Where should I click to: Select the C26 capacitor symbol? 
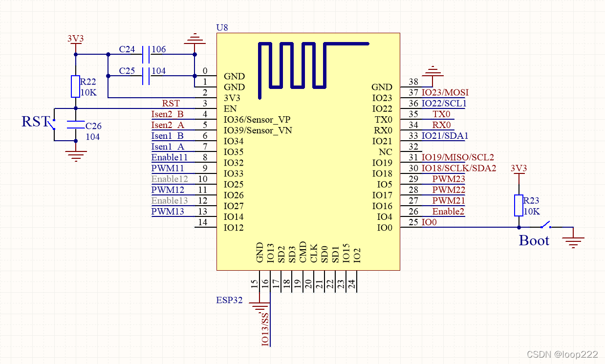point(75,125)
